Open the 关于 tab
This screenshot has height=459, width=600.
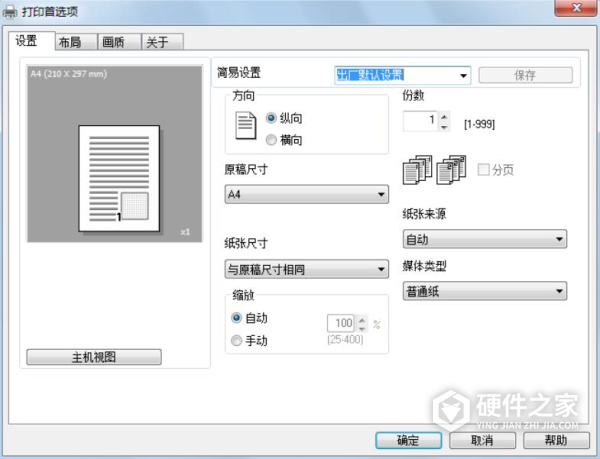point(162,42)
